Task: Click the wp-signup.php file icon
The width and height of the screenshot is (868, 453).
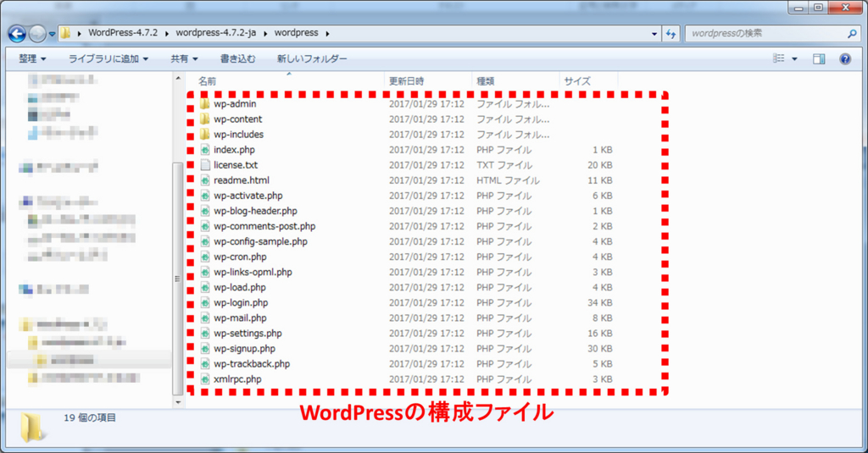Action: [205, 349]
